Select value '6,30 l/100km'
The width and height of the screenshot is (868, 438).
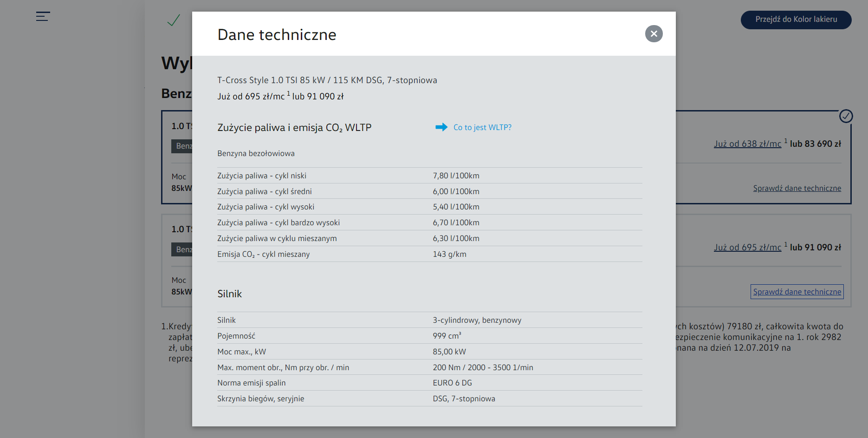(456, 238)
